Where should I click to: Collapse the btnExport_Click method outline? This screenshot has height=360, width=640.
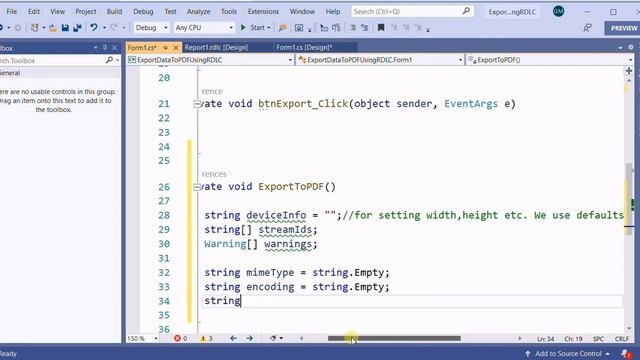pyautogui.click(x=196, y=104)
